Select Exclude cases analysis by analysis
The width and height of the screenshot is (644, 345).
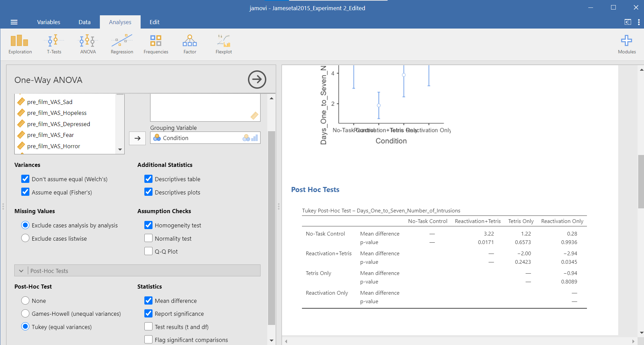[x=25, y=225]
